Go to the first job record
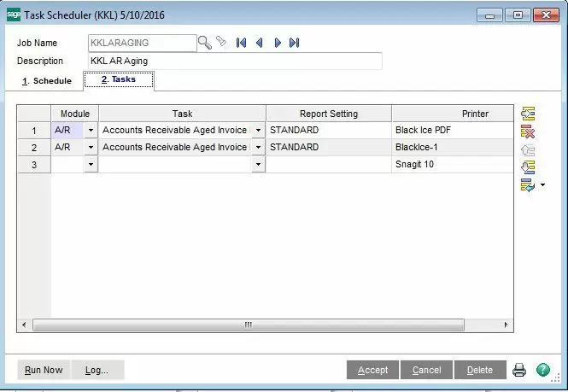Screen dimensions: 568x392 (x=242, y=42)
